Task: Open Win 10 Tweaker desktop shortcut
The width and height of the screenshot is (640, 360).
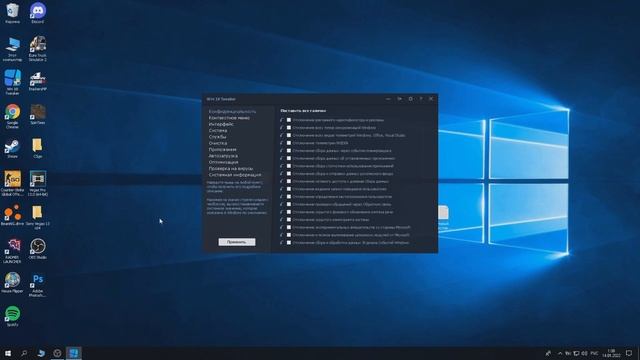Action: 12,82
